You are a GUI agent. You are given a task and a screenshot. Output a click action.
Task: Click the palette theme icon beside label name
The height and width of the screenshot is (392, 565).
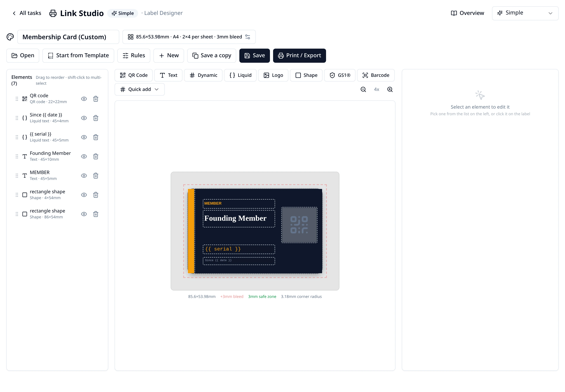coord(10,37)
